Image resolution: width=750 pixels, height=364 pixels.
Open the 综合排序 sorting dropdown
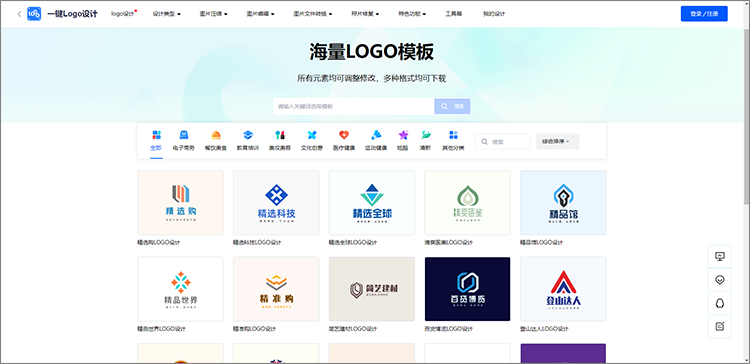[558, 142]
